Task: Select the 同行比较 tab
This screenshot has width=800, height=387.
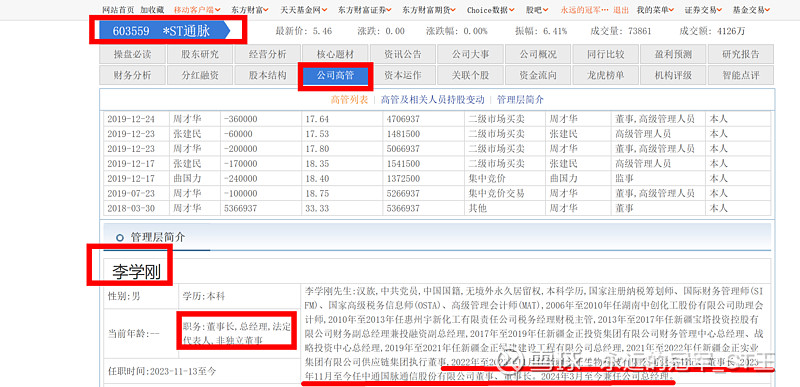Action: pos(605,54)
